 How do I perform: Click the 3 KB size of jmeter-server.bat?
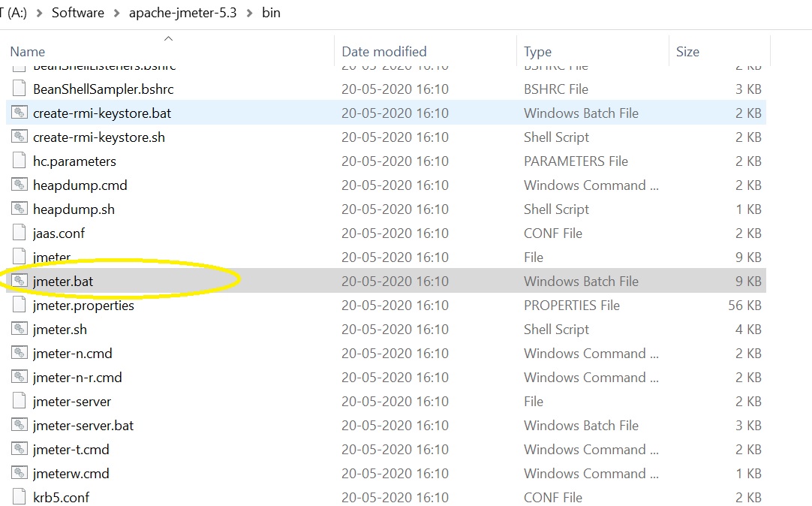pyautogui.click(x=748, y=425)
